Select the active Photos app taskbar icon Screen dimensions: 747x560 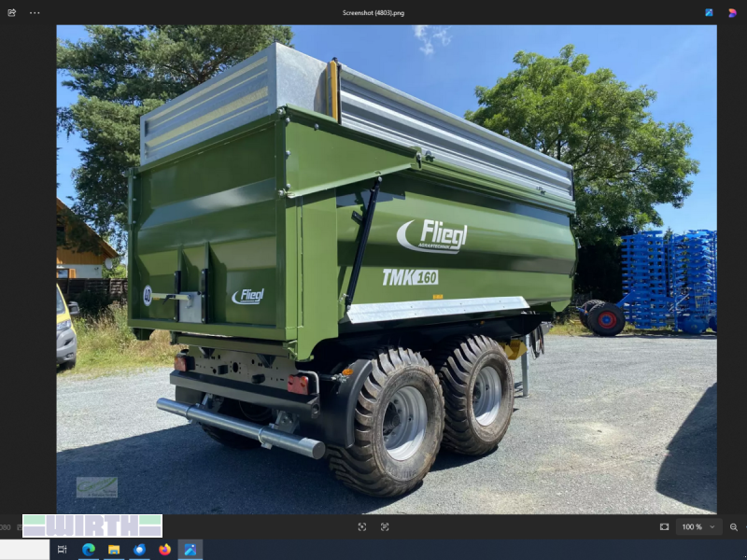[x=190, y=550]
